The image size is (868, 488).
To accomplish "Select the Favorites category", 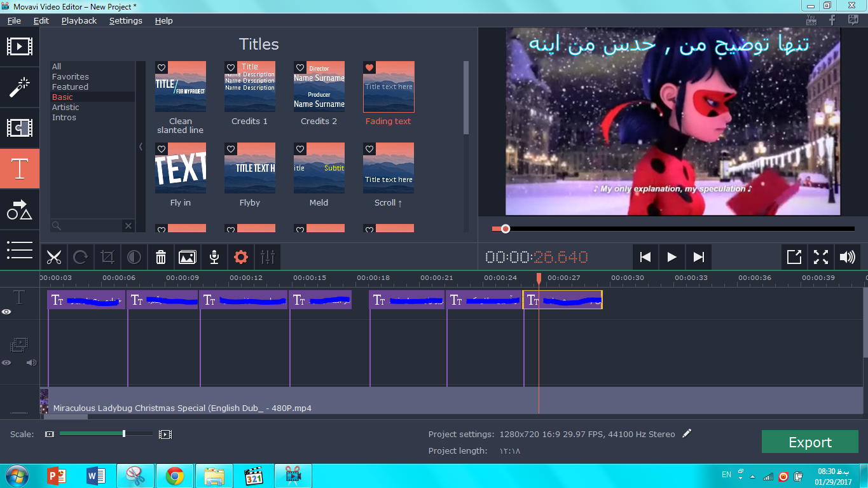I will 71,76.
